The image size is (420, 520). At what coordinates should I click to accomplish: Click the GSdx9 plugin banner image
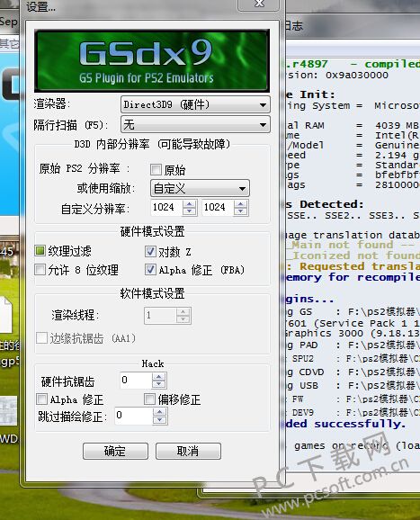tap(152, 60)
